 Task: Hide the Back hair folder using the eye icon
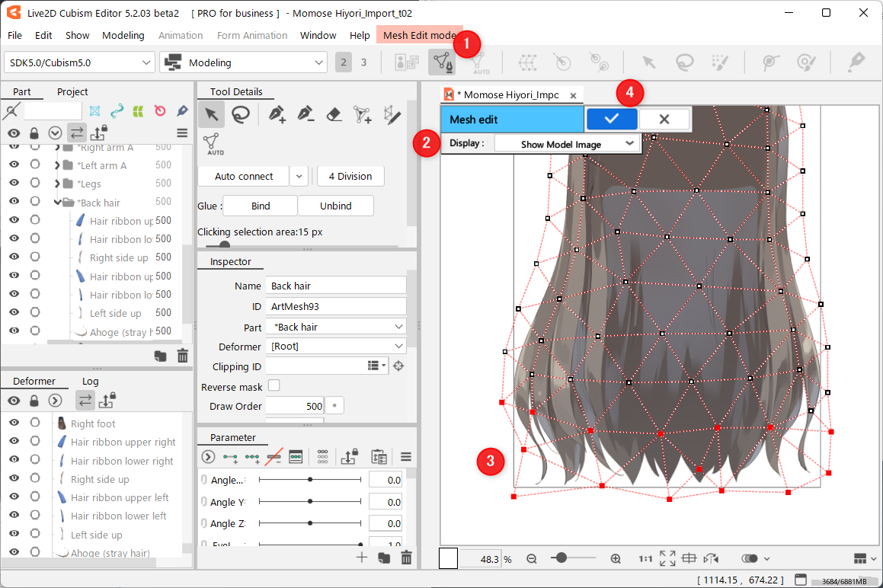(x=14, y=203)
